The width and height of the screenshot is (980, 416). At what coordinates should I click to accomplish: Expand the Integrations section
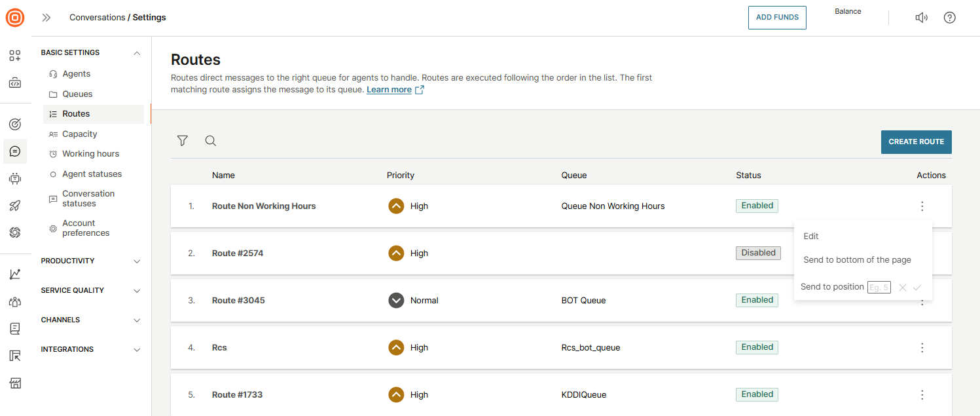[x=137, y=350]
